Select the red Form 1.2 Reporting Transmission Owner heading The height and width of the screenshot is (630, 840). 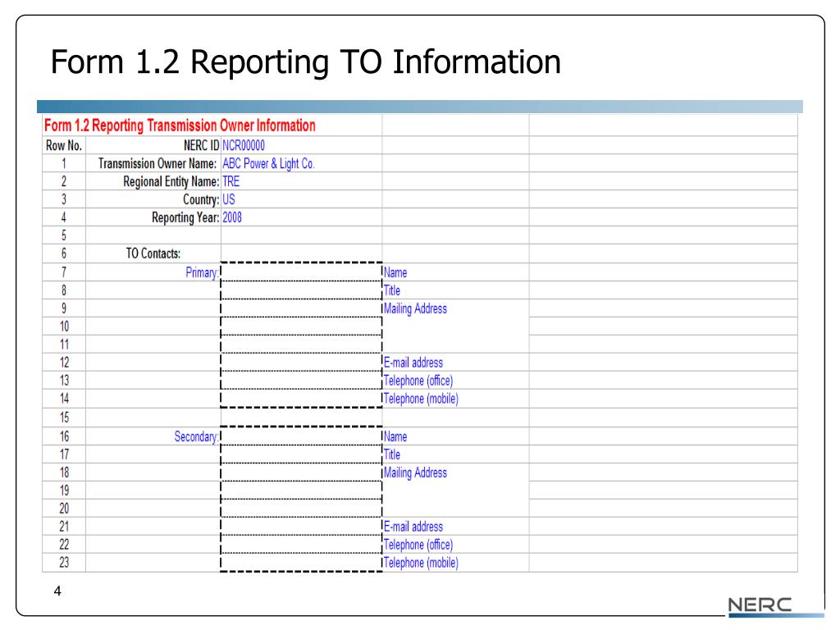(x=180, y=126)
